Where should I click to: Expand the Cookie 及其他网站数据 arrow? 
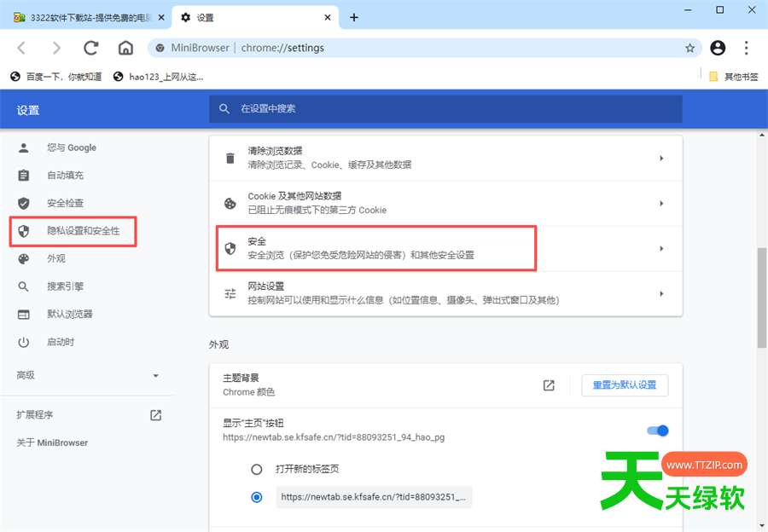661,203
